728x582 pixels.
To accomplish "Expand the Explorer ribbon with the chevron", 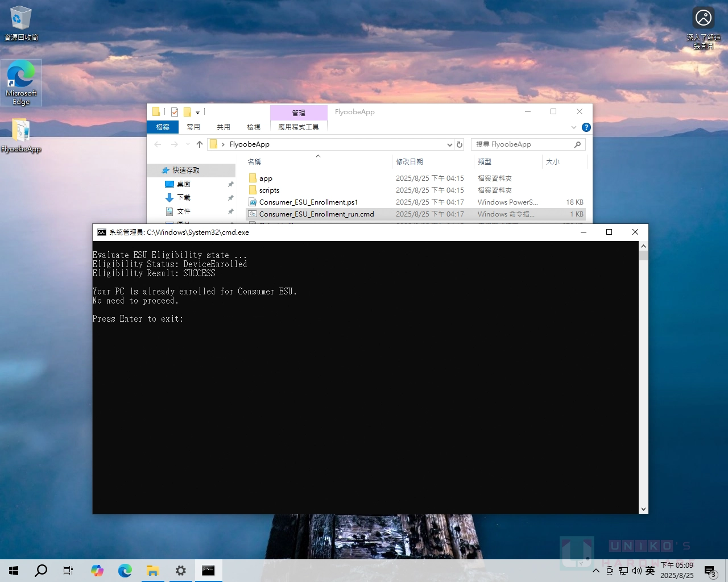I will pos(574,127).
